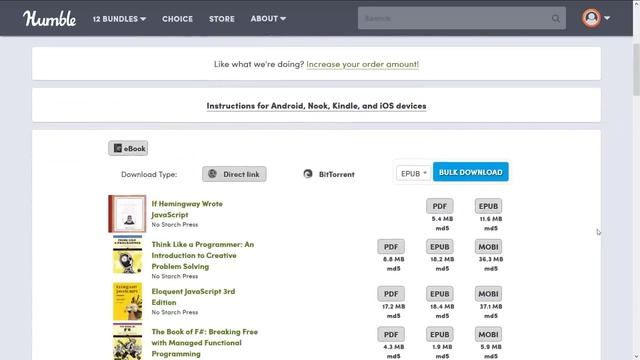Open The Book of F# title link
The height and width of the screenshot is (360, 640).
(x=204, y=342)
